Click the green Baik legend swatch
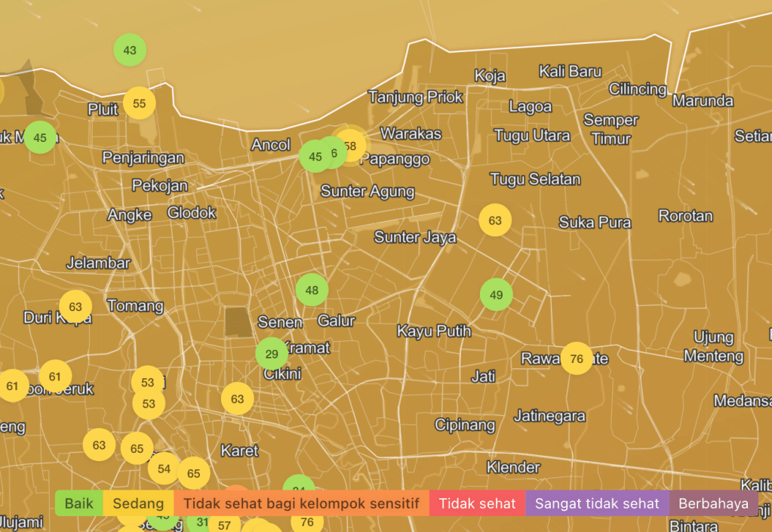The image size is (772, 532). pyautogui.click(x=79, y=503)
